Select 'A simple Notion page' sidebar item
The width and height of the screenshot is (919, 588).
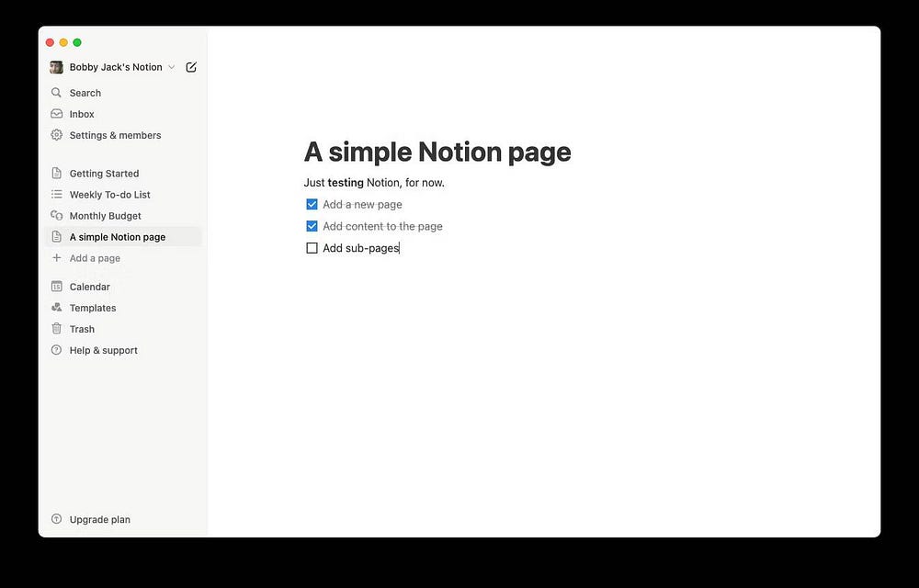coord(123,237)
